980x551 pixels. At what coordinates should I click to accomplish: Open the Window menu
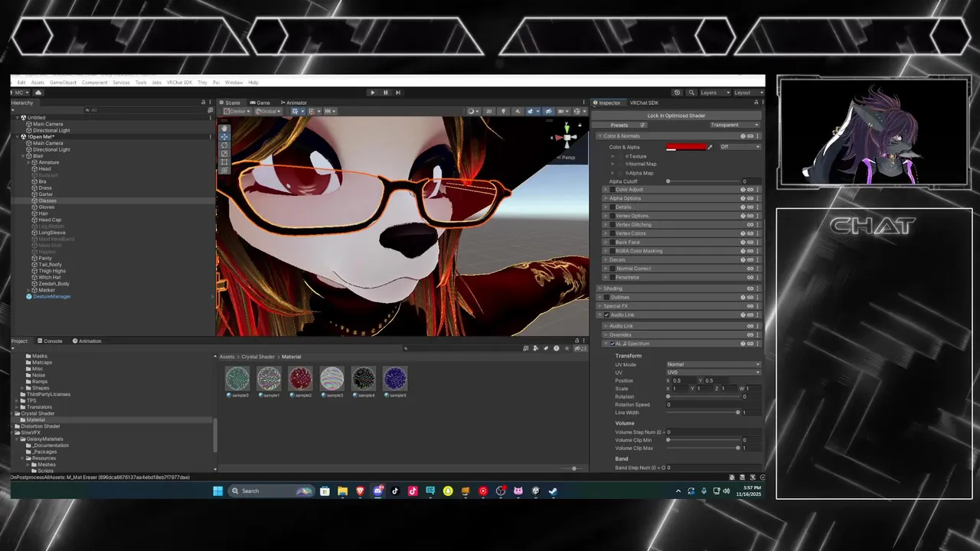pos(234,83)
